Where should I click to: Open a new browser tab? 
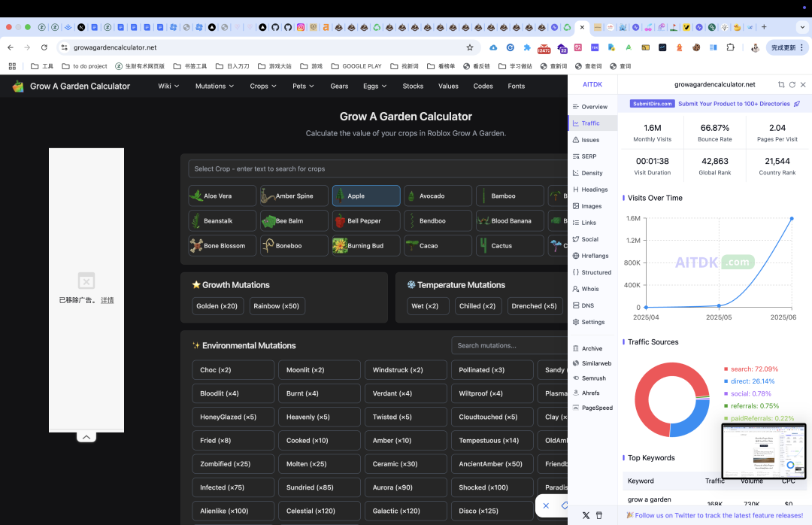pos(764,27)
